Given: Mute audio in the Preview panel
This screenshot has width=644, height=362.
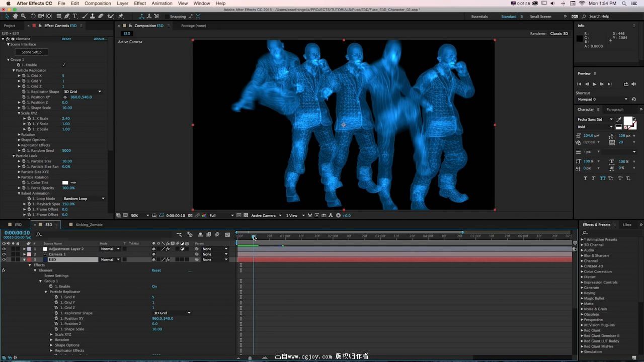Looking at the screenshot, I should (634, 84).
